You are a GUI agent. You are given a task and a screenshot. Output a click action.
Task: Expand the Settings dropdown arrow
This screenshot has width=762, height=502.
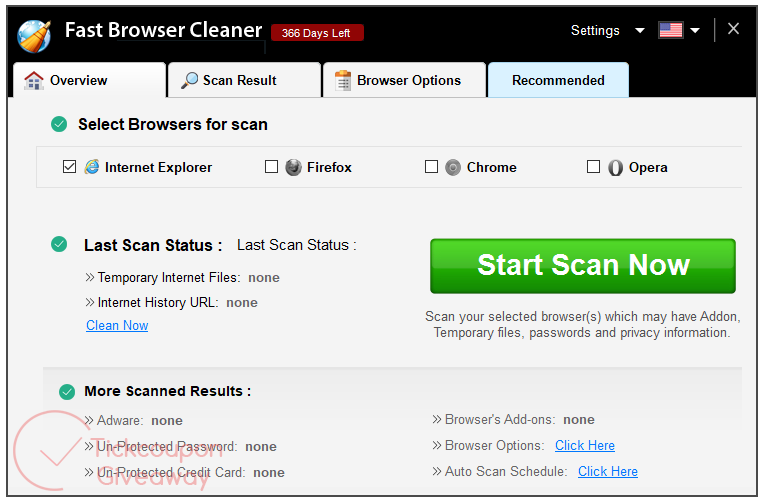(640, 31)
